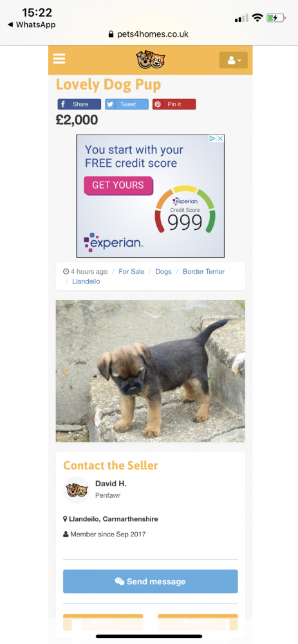
Task: Return to WhatsApp via back arrow
Action: point(32,24)
